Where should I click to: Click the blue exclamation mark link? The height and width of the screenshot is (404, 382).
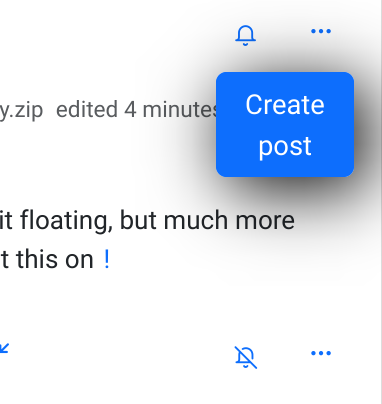tap(107, 260)
